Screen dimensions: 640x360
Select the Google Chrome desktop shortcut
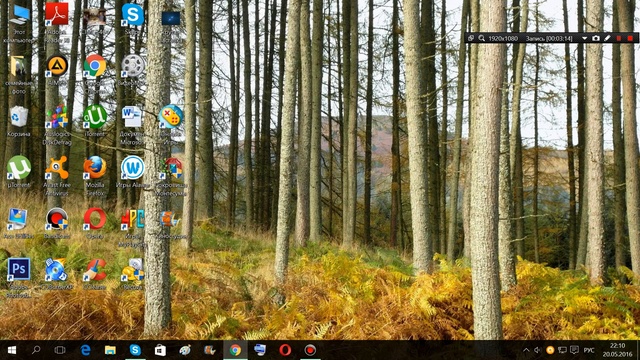(x=94, y=70)
